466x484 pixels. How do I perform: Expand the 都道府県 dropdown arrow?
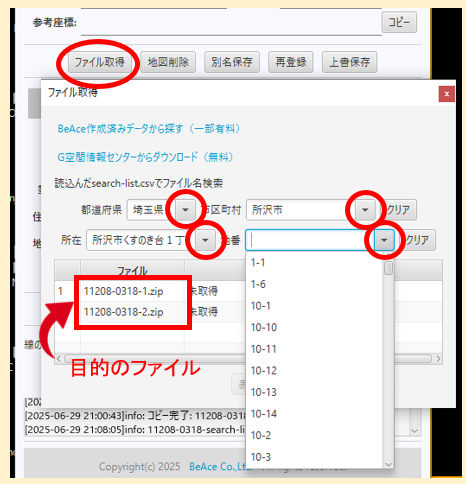coord(185,210)
